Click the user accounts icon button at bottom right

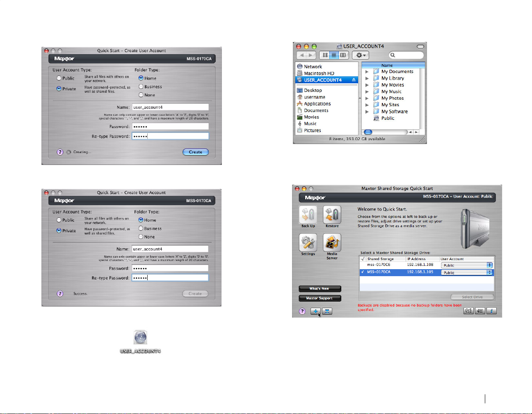468,311
